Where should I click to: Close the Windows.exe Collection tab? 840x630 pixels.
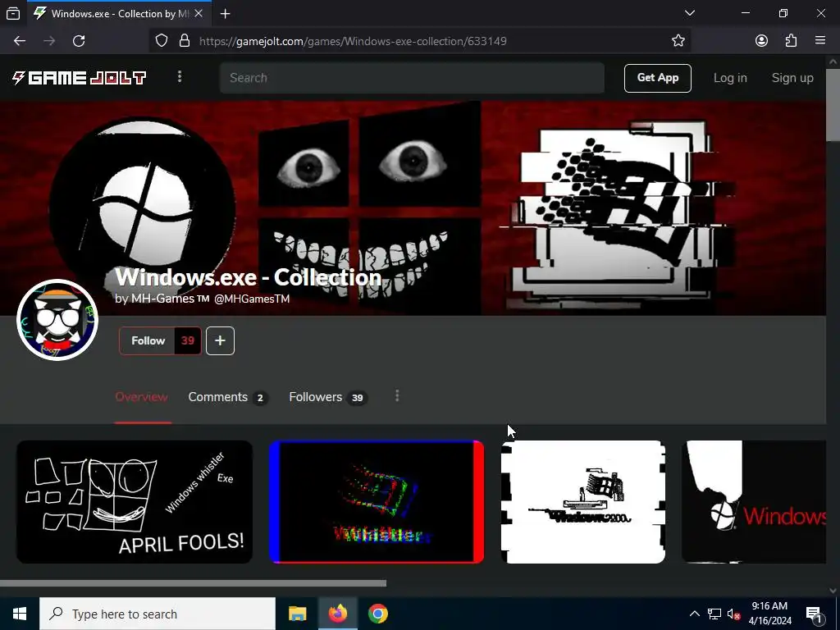pos(199,13)
